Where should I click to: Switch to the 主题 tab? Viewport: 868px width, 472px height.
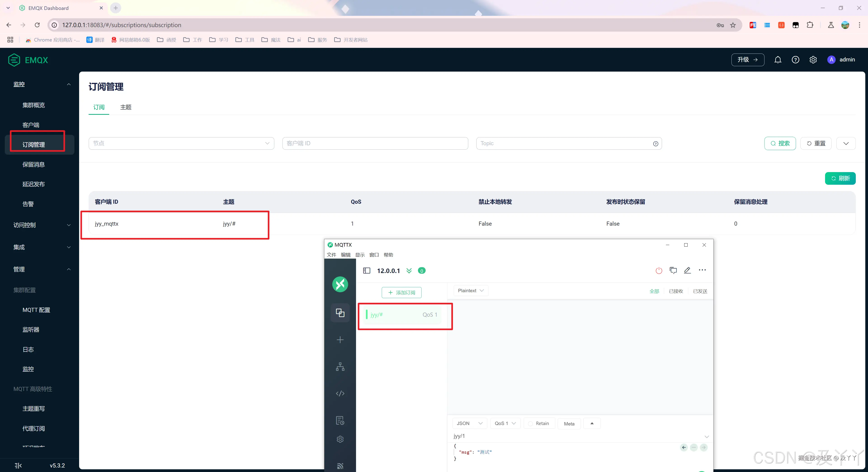click(126, 107)
